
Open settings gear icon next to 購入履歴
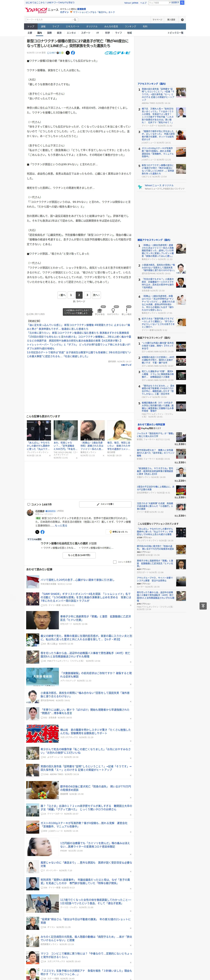(182, 19)
